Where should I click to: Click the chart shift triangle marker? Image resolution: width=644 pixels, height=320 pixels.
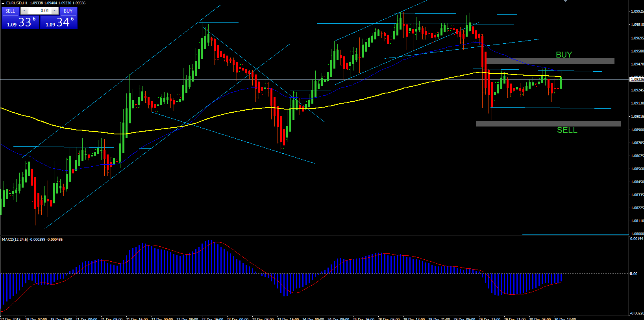565,1
